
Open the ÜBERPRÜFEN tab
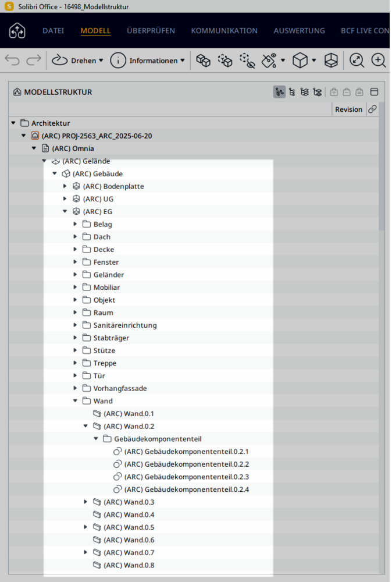click(x=151, y=31)
